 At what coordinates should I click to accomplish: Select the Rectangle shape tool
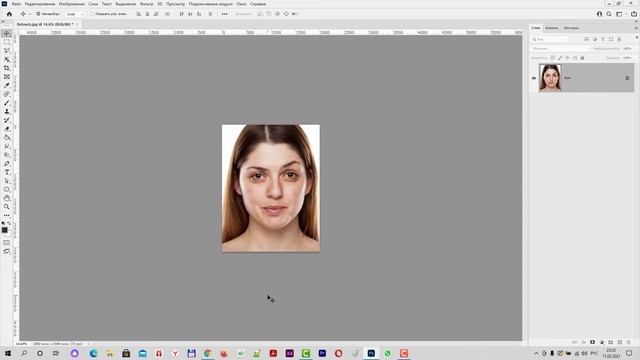pyautogui.click(x=7, y=189)
